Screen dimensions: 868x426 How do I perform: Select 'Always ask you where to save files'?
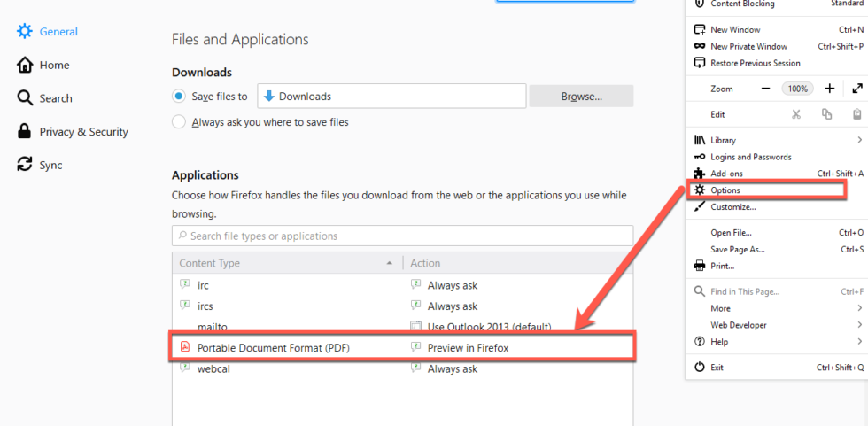(178, 122)
